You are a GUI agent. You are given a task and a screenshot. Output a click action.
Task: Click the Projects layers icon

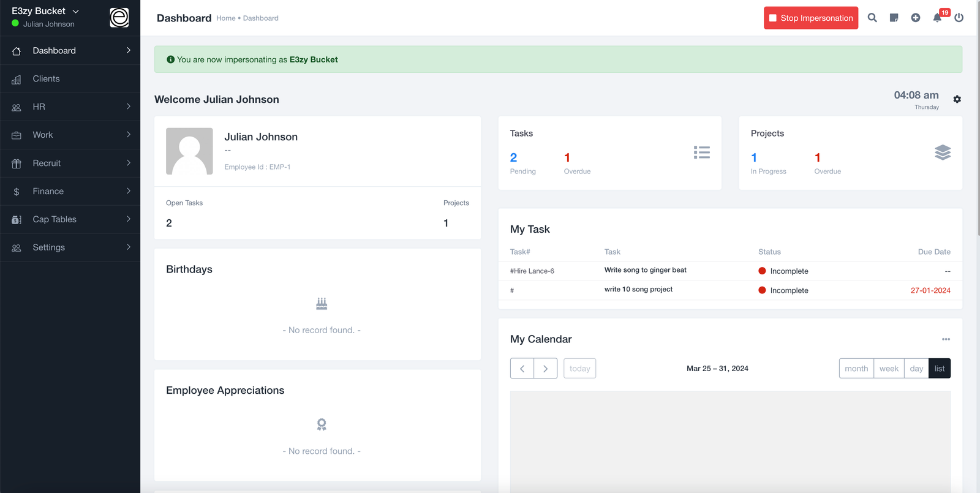[943, 152]
